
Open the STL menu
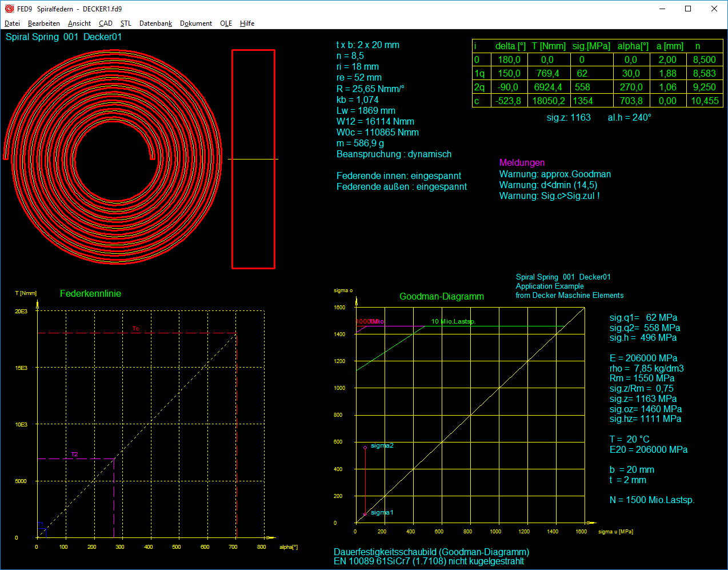pyautogui.click(x=126, y=23)
